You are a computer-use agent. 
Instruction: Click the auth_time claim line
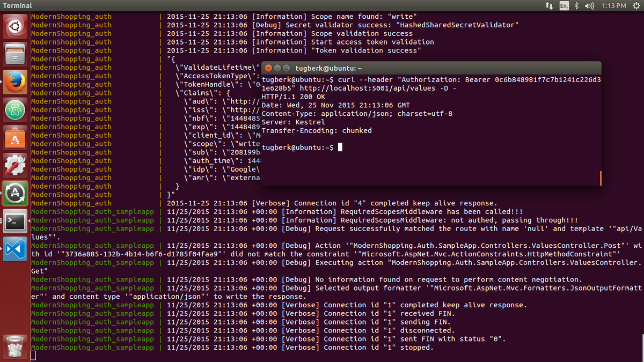(222, 160)
